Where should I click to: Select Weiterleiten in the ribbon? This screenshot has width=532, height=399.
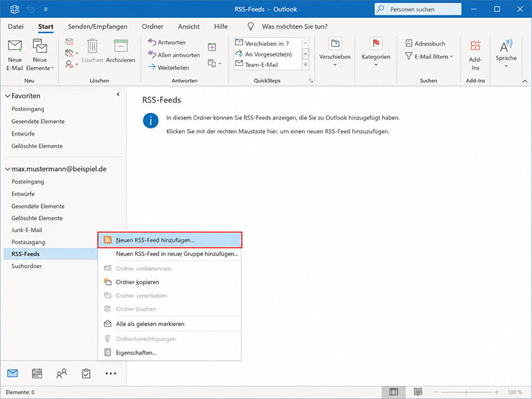[x=169, y=68]
